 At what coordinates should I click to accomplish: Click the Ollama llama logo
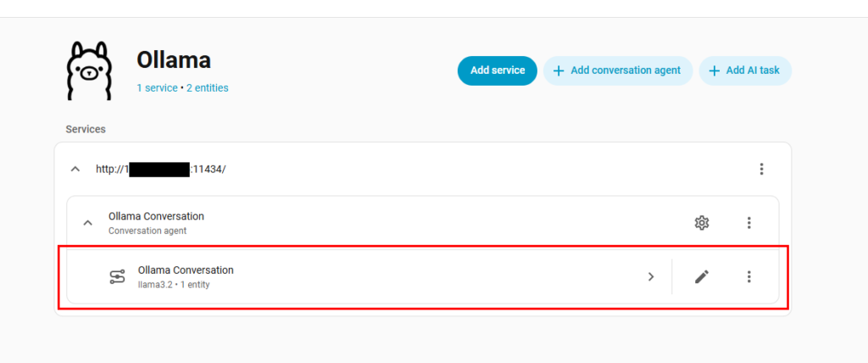coord(90,70)
